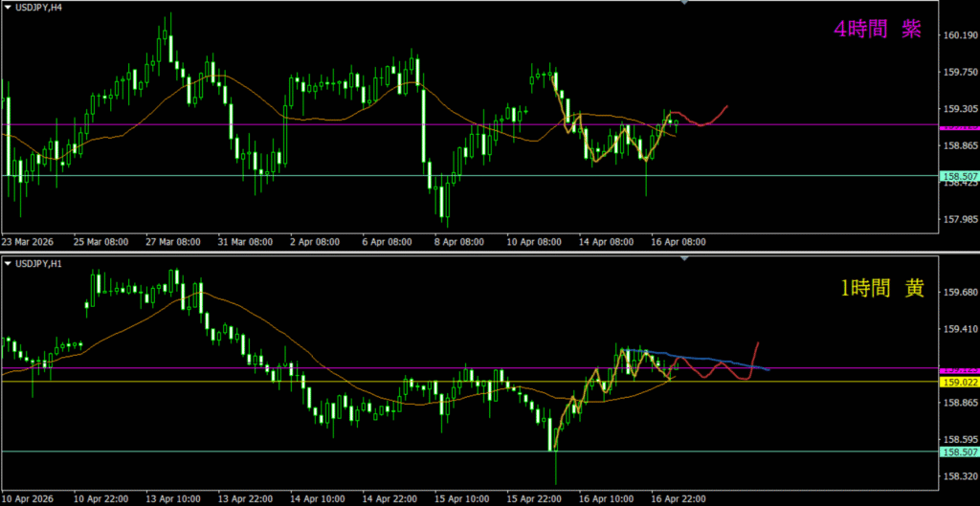Image resolution: width=980 pixels, height=506 pixels.
Task: Click the yellow 159.022 price tag
Action: (x=960, y=383)
